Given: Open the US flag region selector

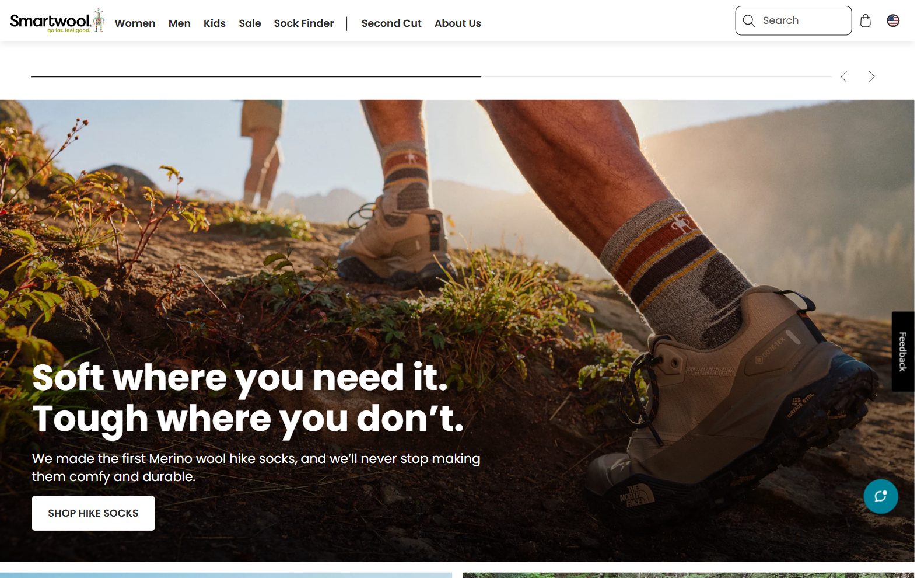Looking at the screenshot, I should tap(892, 20).
